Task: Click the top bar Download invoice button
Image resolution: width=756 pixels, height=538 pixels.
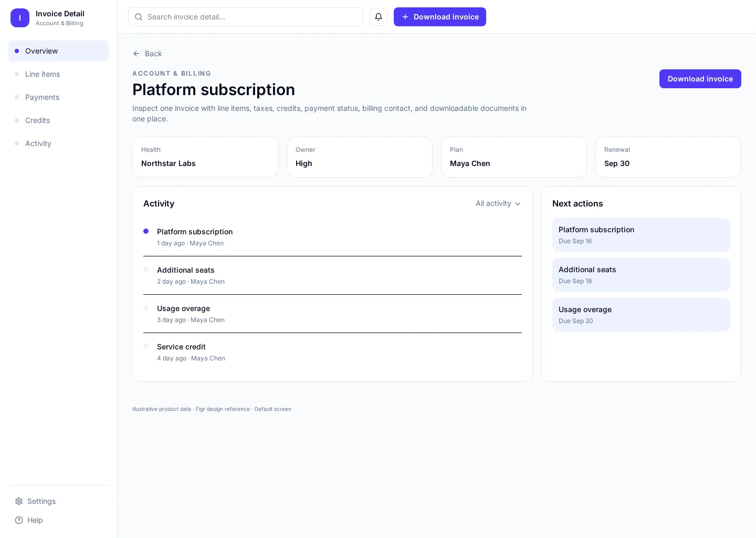Action: click(440, 17)
